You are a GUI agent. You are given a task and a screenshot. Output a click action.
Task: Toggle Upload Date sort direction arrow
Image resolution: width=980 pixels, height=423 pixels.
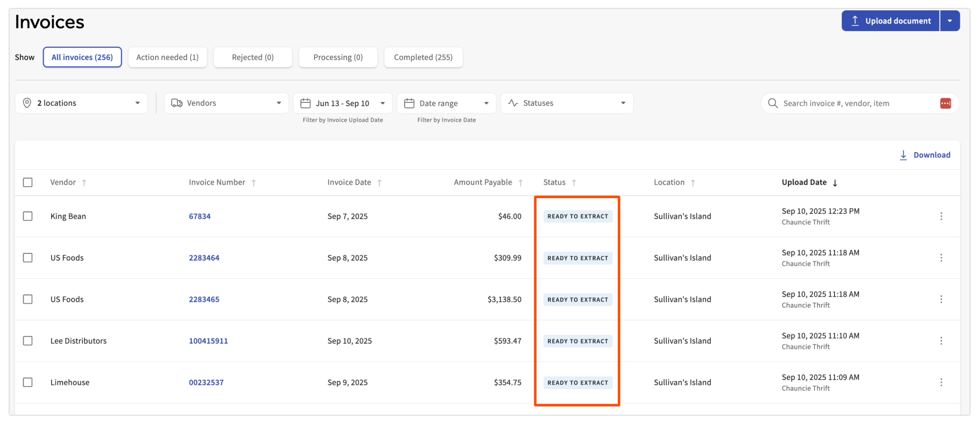coord(835,183)
